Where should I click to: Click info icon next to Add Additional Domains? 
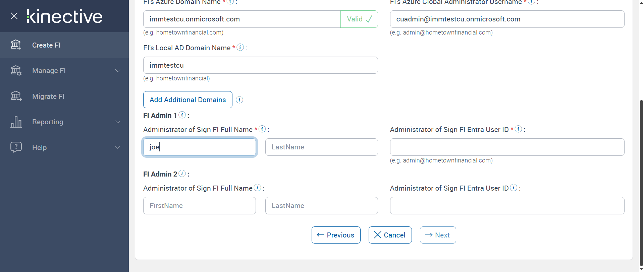tap(239, 100)
